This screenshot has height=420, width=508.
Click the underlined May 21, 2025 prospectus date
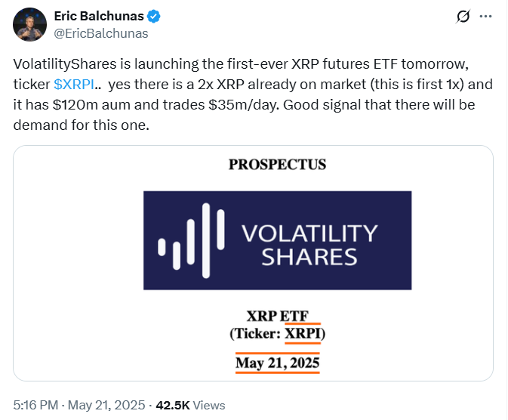pyautogui.click(x=277, y=363)
